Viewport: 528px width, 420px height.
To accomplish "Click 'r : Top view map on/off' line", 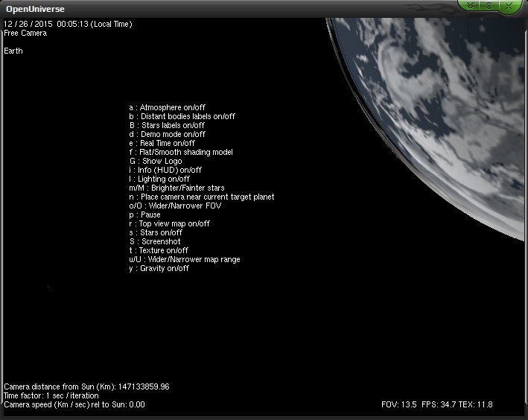I will click(x=169, y=223).
